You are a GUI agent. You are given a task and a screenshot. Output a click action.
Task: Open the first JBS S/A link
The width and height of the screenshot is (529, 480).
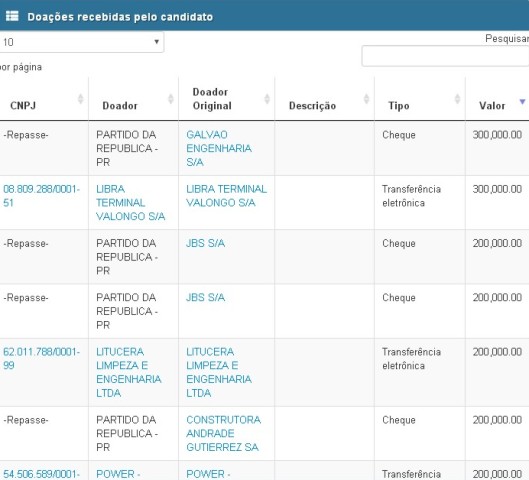205,243
